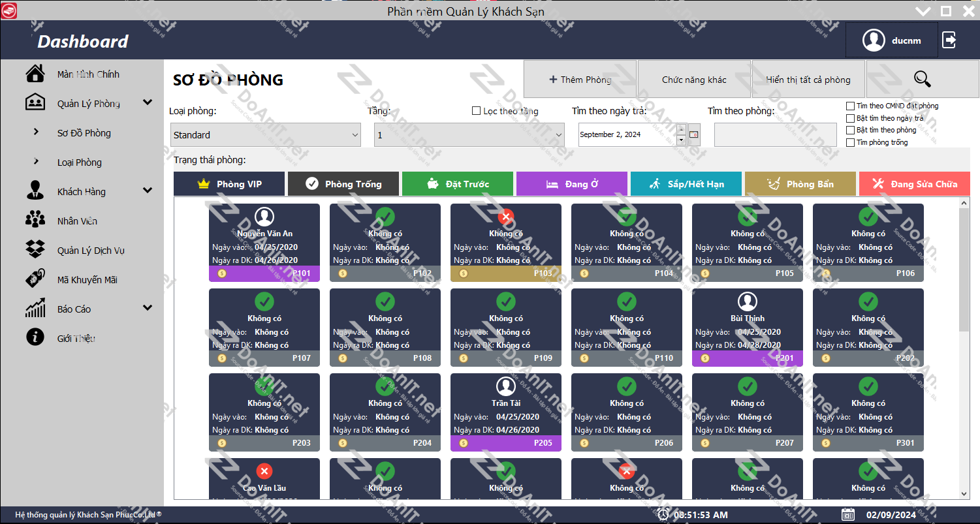Click the Nhân Viên group icon
Image resolution: width=980 pixels, height=524 pixels.
tap(35, 220)
